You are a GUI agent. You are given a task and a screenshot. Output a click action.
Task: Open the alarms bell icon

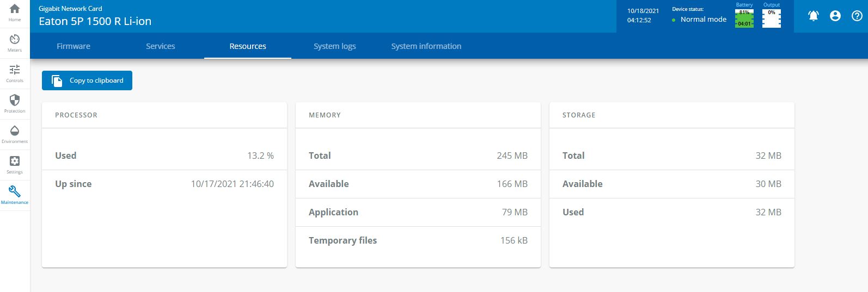813,16
